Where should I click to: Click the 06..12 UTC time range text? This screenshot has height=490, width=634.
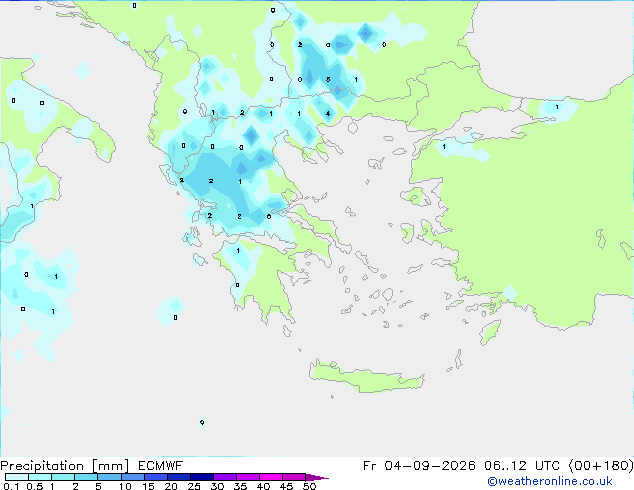[522, 466]
